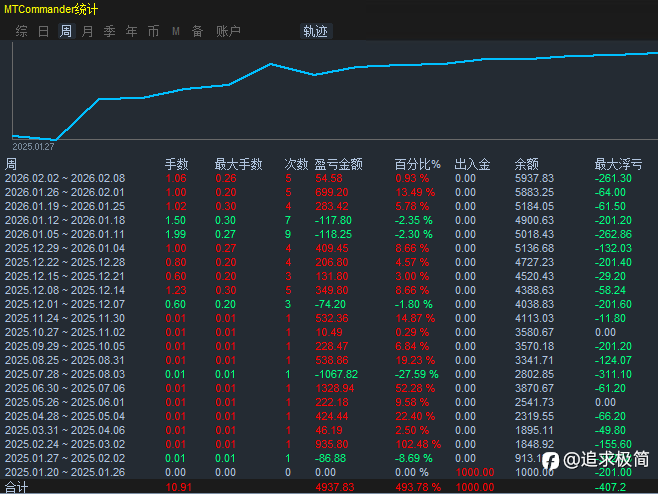This screenshot has height=494, width=658.
Task: Click max floating loss -262.86
Action: 613,234
